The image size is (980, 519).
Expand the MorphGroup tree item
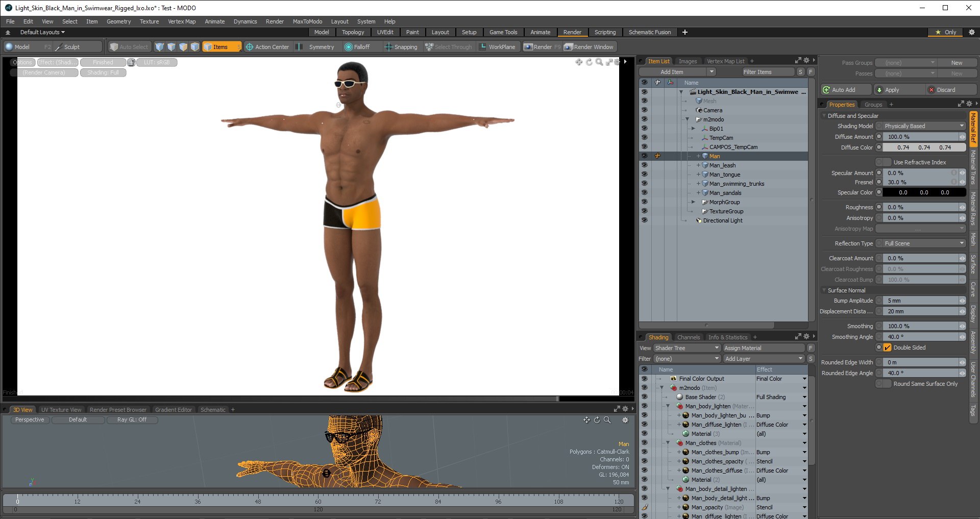tap(693, 202)
